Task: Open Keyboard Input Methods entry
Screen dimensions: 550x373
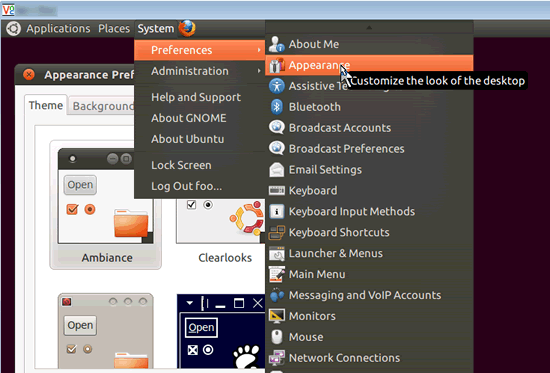Action: [369, 212]
